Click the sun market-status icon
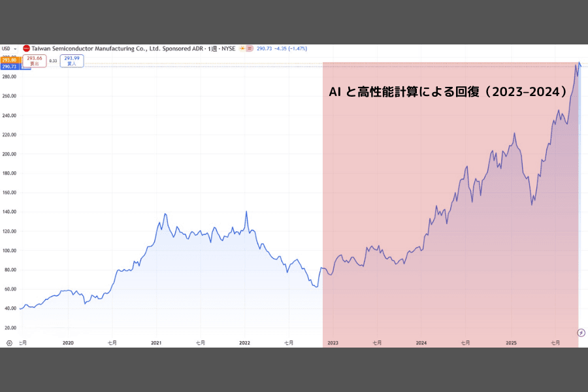The width and height of the screenshot is (588, 392). (242, 48)
